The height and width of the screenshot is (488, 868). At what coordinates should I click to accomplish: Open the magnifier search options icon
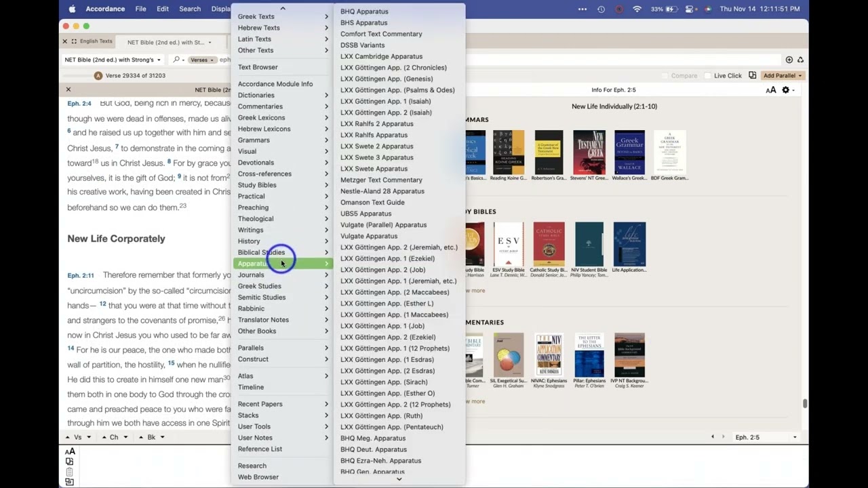pos(178,60)
